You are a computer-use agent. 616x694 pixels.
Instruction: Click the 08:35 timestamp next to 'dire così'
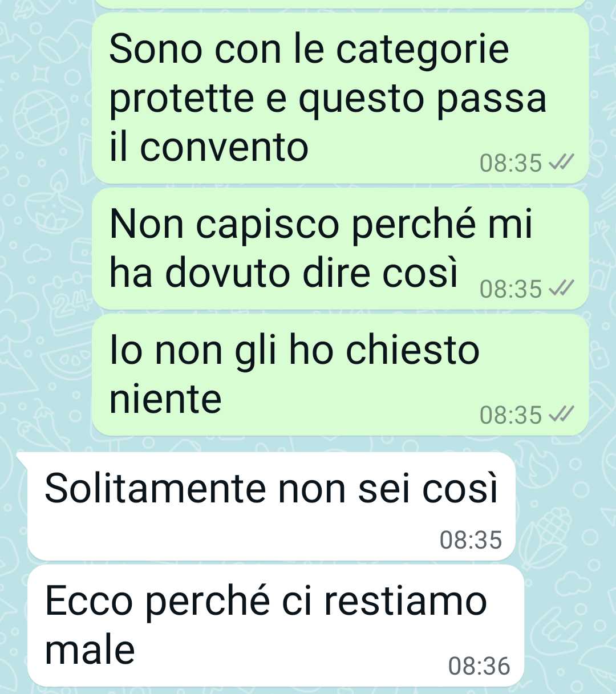pos(510,289)
